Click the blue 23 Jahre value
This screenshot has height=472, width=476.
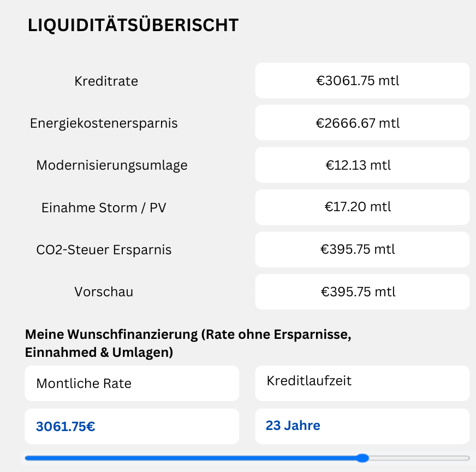coord(293,426)
